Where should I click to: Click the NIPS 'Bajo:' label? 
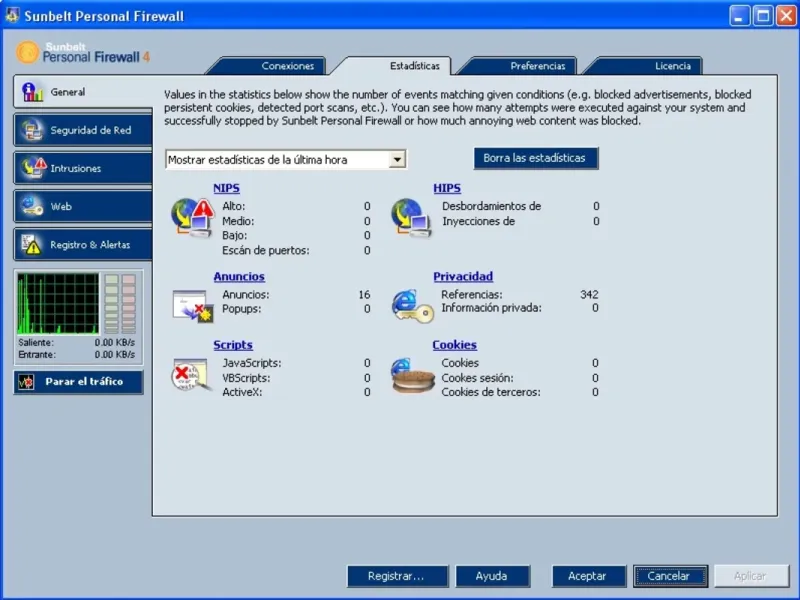235,236
